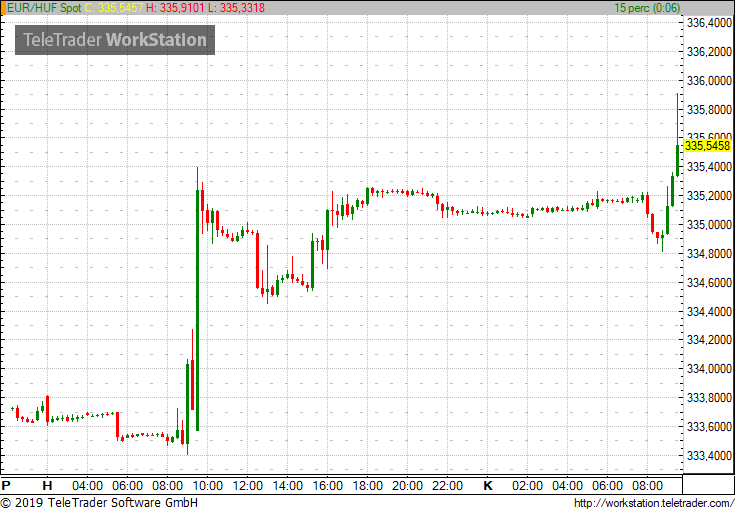Click the 334,6000 price axis label

[708, 283]
